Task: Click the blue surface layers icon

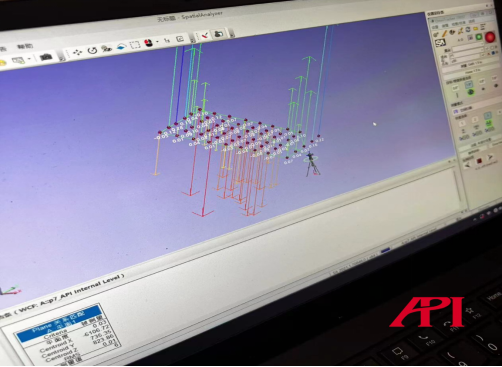Action: [x=121, y=47]
